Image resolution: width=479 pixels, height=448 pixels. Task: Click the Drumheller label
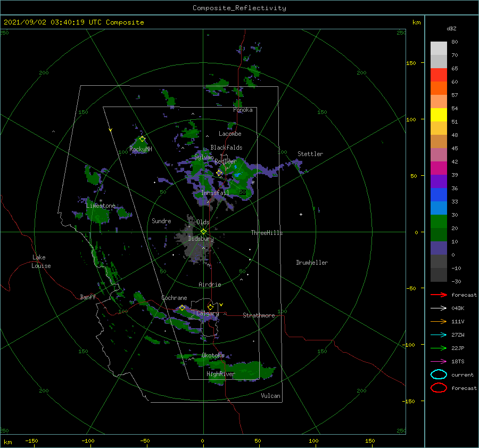[312, 263]
